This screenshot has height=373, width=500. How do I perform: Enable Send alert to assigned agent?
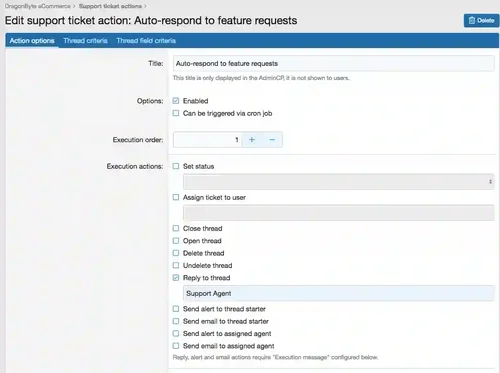176,334
